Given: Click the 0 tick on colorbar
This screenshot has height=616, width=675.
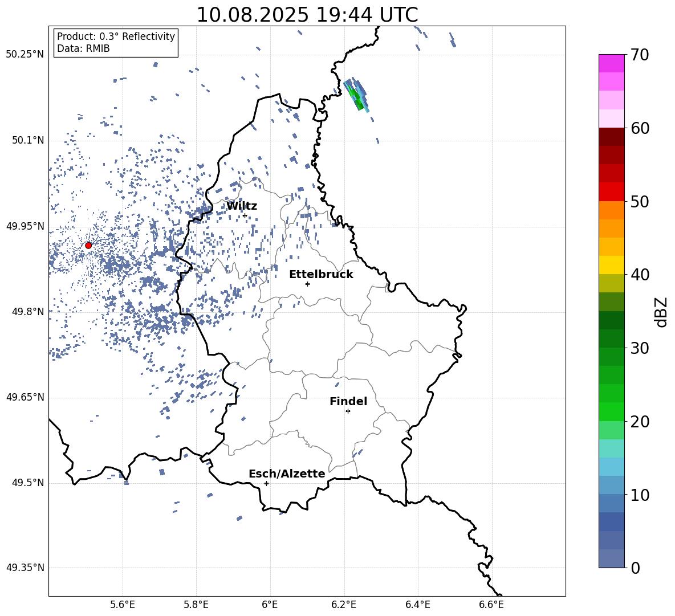Looking at the screenshot, I should (x=635, y=568).
